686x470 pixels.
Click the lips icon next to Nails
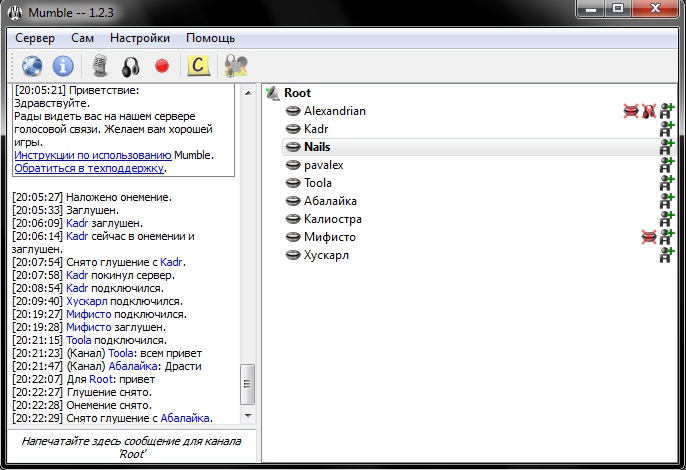[x=293, y=147]
